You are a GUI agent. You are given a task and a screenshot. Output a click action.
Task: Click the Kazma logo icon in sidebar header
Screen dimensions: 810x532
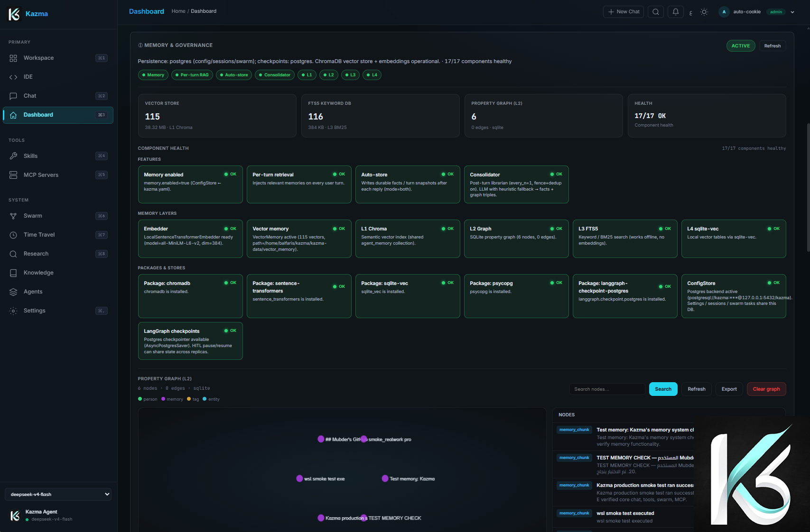coord(15,14)
